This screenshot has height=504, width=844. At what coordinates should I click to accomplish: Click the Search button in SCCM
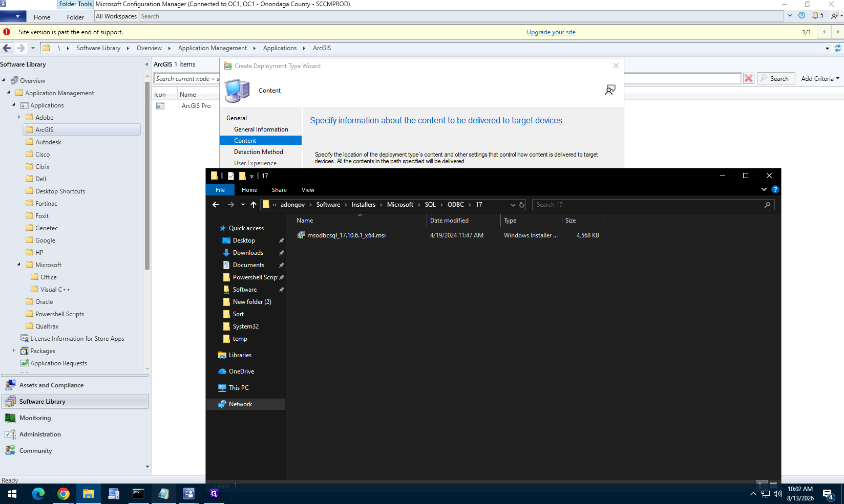click(x=776, y=78)
